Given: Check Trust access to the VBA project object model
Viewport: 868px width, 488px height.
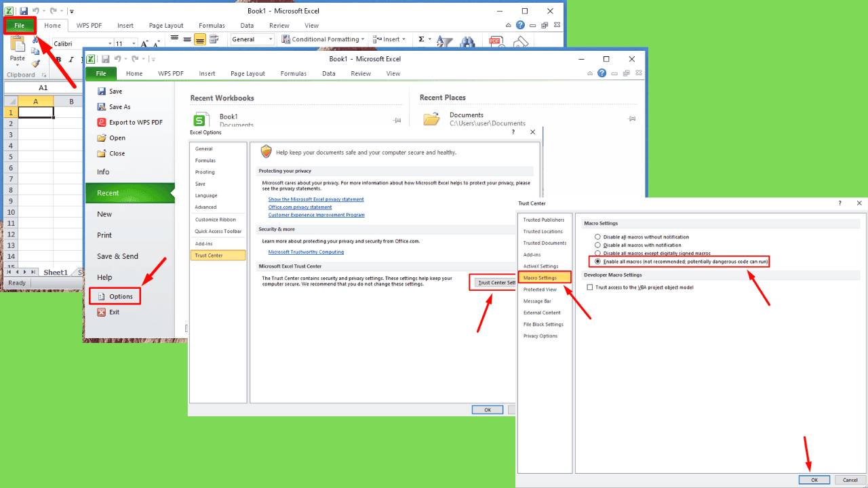Looking at the screenshot, I should [x=590, y=287].
